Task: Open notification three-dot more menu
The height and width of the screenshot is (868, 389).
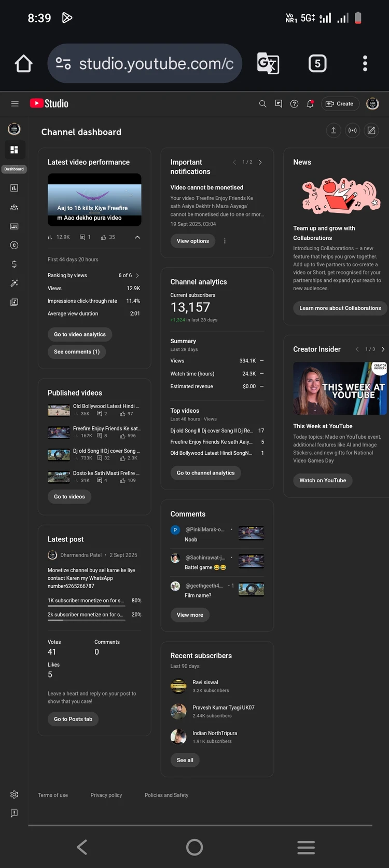Action: 225,241
